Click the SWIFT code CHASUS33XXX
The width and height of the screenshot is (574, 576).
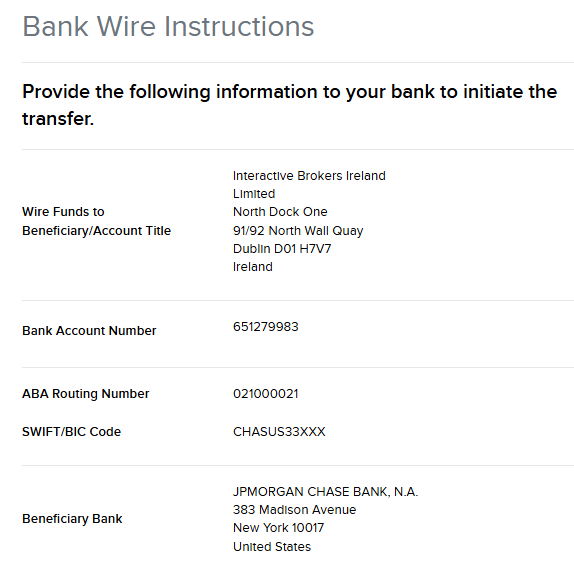pyautogui.click(x=279, y=431)
